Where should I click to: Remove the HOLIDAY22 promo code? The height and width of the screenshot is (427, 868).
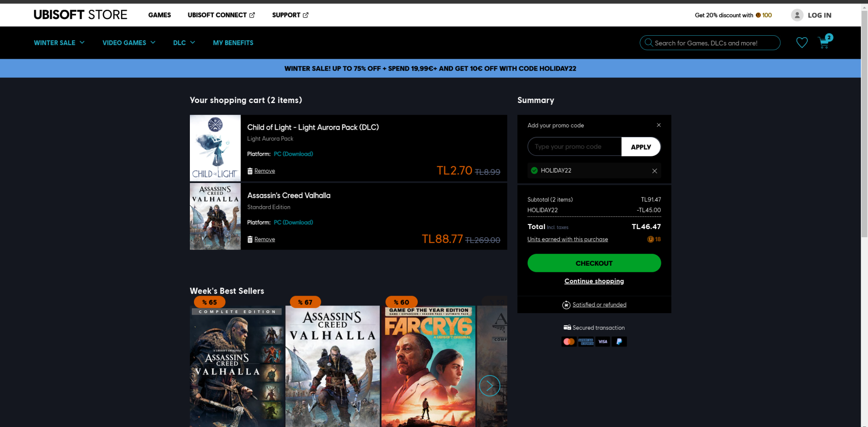point(654,171)
